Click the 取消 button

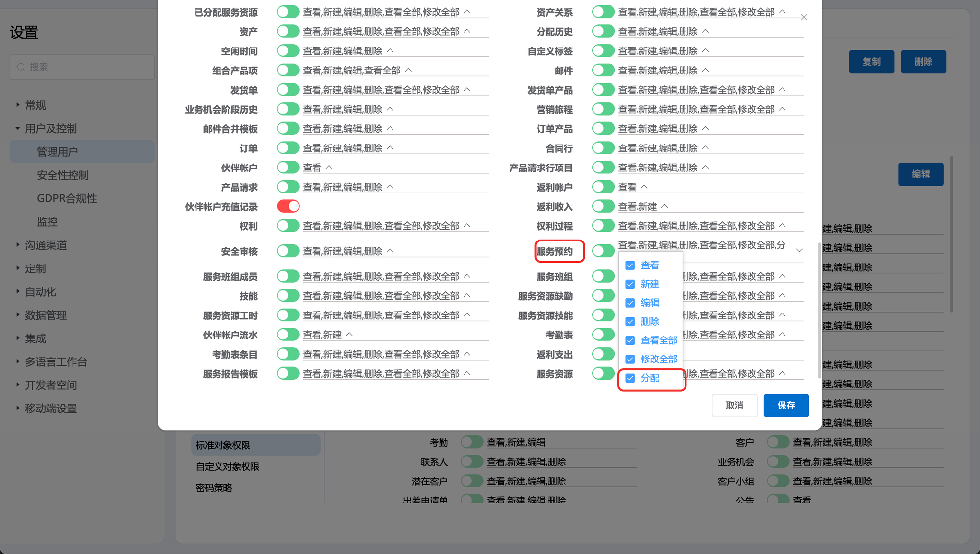click(734, 405)
